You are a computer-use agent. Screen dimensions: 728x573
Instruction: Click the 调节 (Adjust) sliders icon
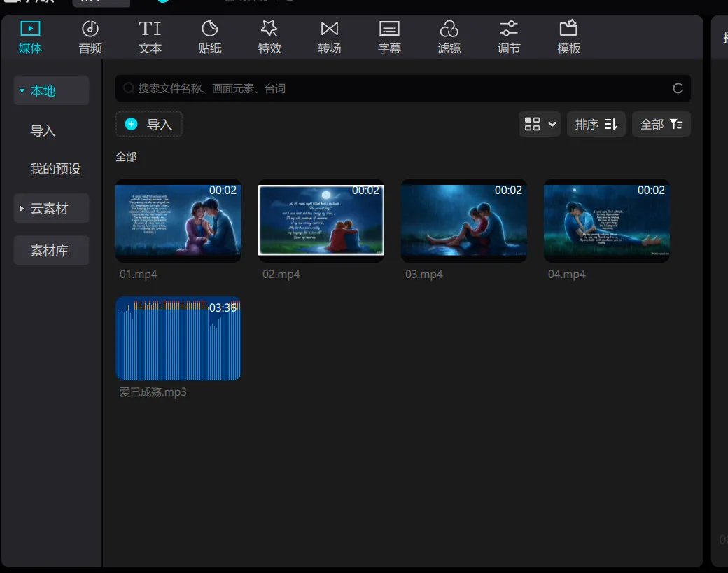(509, 29)
